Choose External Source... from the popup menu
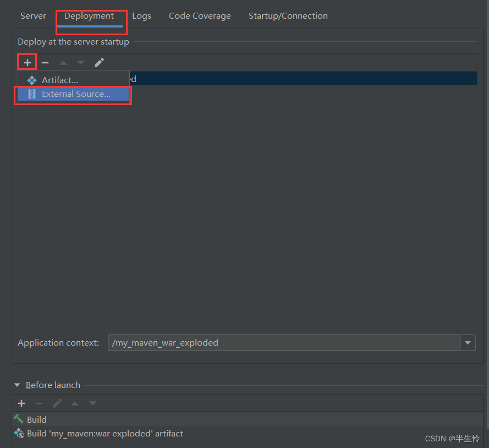This screenshot has width=489, height=448. pos(74,94)
